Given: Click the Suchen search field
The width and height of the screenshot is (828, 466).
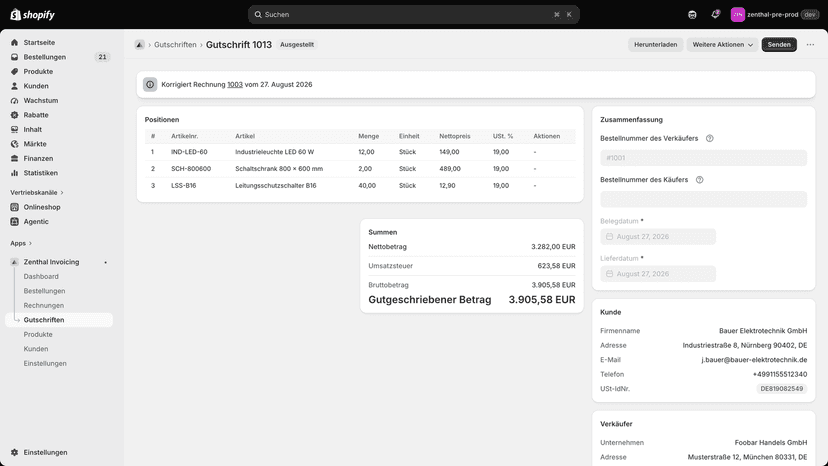Looking at the screenshot, I should 413,15.
